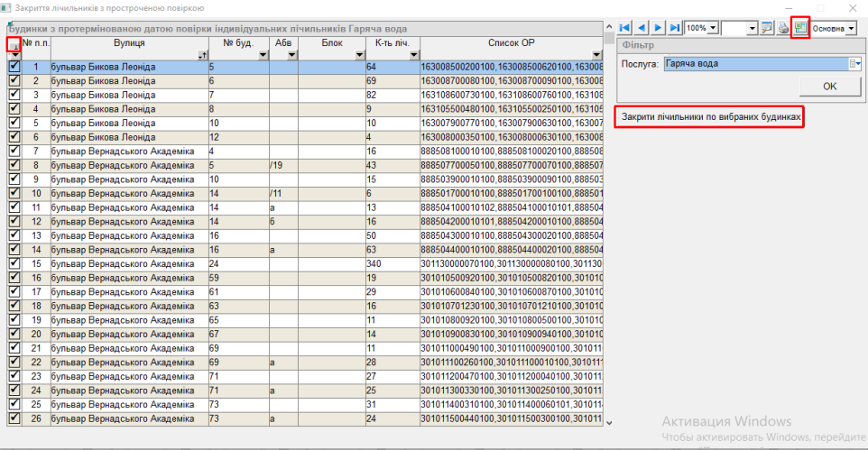This screenshot has width=868, height=450.
Task: Jump to the last page arrow icon
Action: coord(676,28)
